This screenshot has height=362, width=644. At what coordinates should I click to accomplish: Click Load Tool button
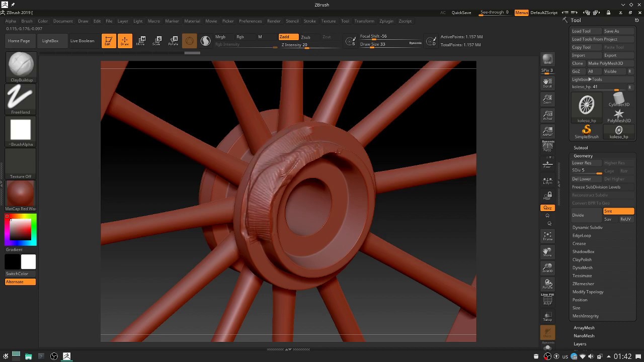(x=586, y=31)
